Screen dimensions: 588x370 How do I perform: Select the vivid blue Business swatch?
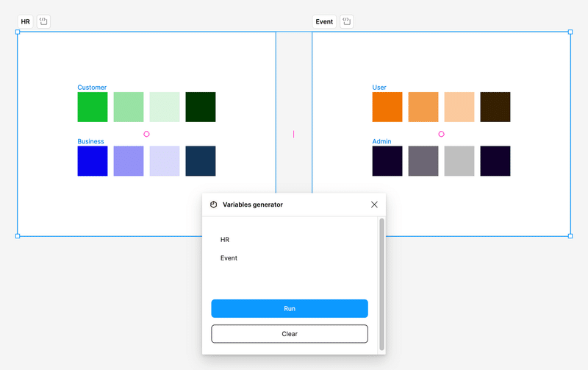(93, 161)
